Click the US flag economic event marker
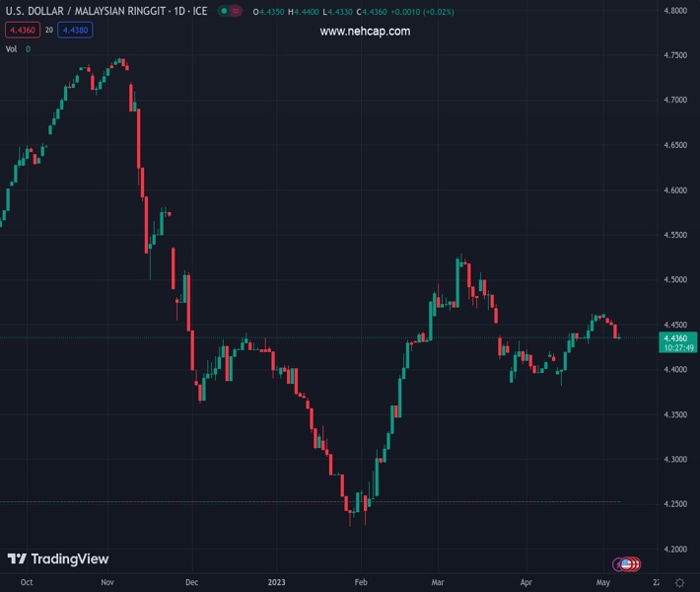Image resolution: width=700 pixels, height=592 pixels. (x=627, y=563)
